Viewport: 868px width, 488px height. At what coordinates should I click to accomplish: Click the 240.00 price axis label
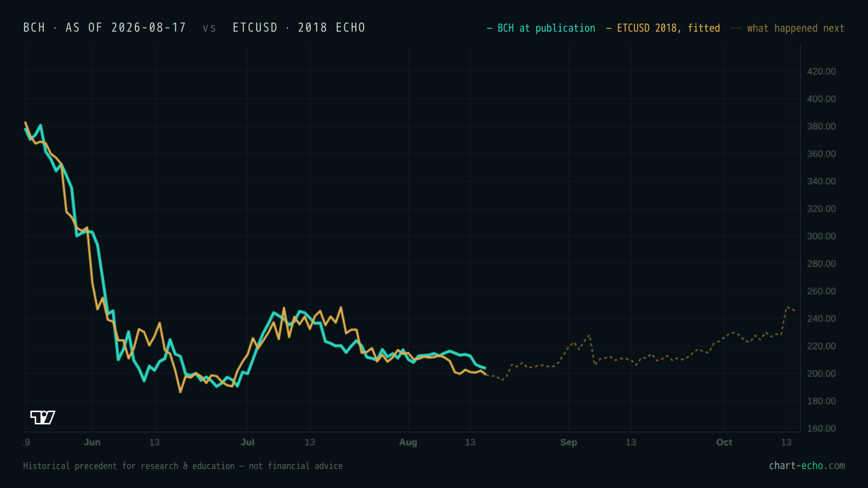821,318
